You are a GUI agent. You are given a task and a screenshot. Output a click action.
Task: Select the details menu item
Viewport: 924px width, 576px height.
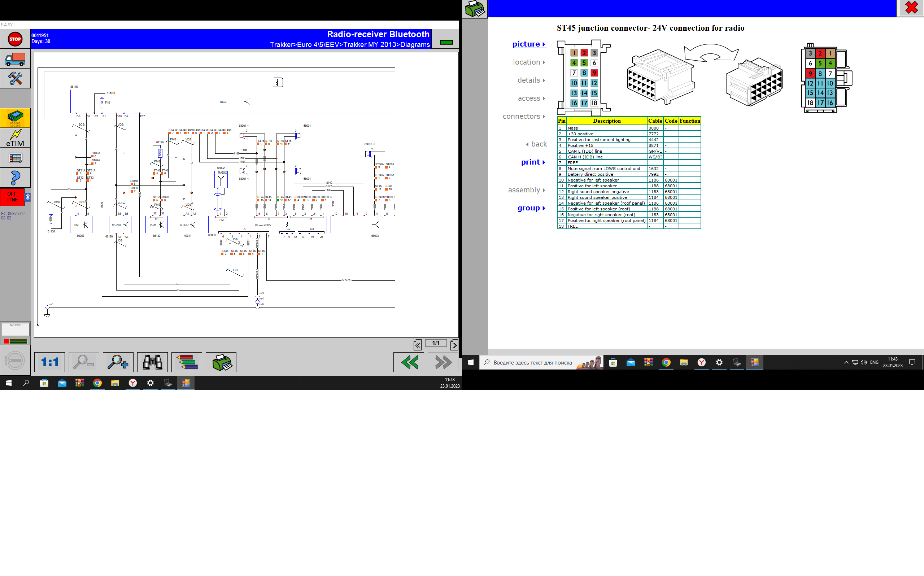tap(531, 80)
